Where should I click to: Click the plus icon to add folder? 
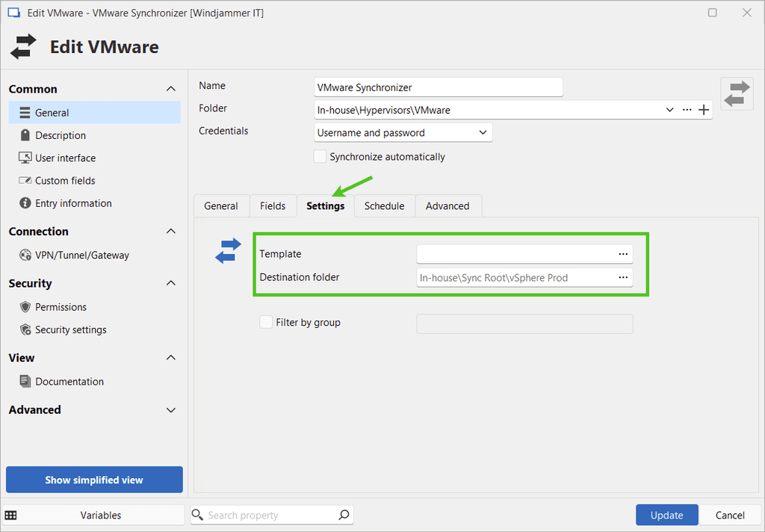[x=703, y=110]
